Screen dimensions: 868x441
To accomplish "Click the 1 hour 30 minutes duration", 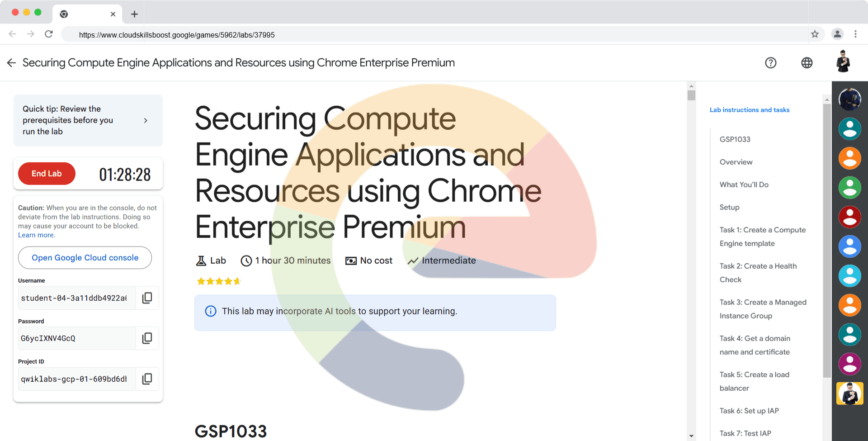I will point(293,261).
